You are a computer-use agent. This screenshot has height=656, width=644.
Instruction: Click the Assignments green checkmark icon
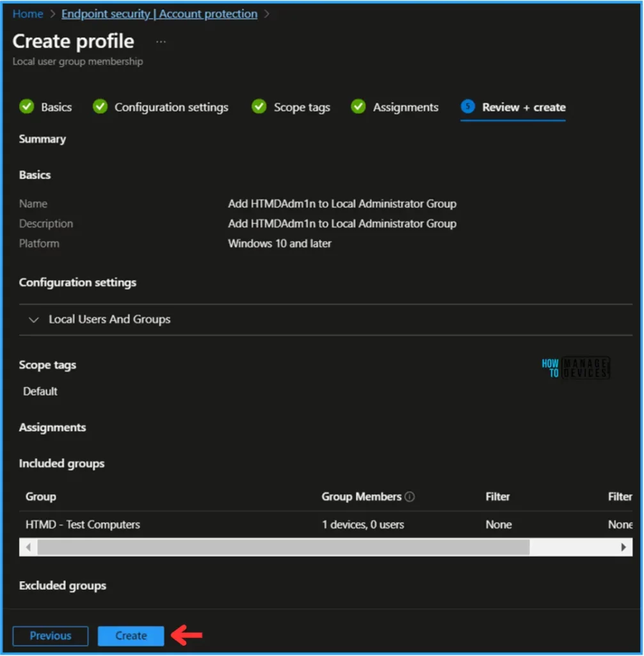click(358, 107)
